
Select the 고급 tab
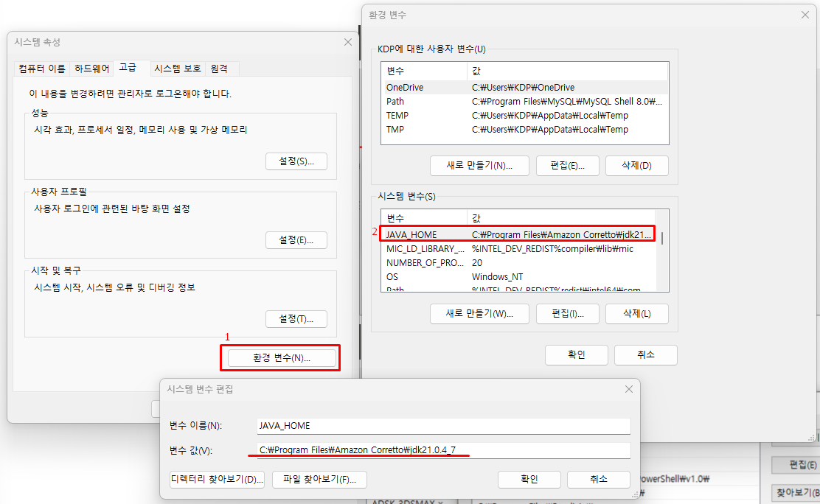point(128,68)
